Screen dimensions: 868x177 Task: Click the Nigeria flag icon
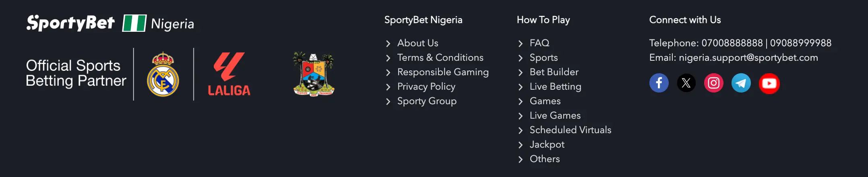pos(134,23)
